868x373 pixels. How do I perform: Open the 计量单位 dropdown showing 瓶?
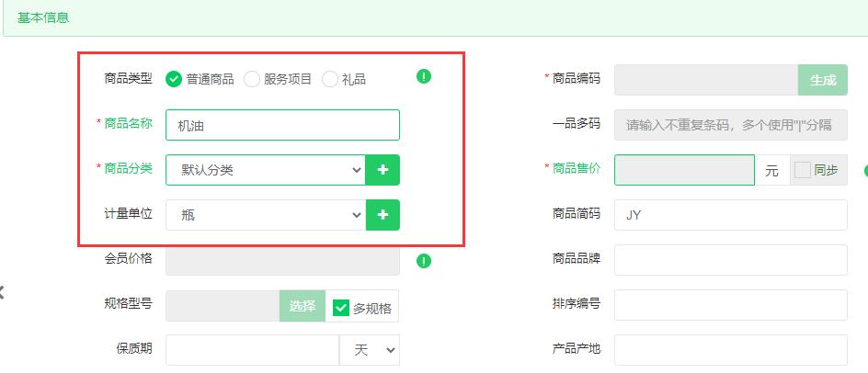click(266, 215)
